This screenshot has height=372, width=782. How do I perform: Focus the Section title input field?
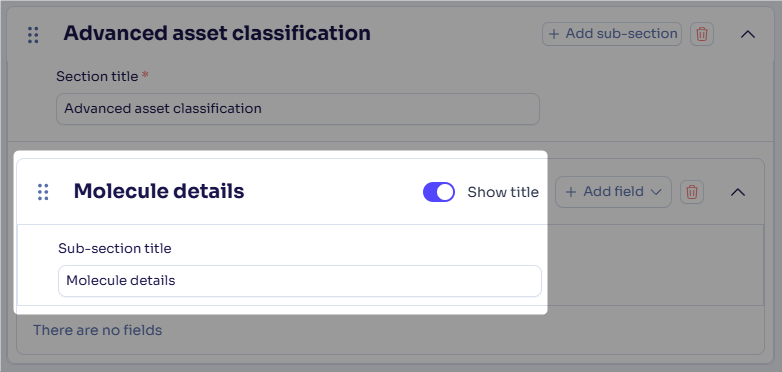298,109
